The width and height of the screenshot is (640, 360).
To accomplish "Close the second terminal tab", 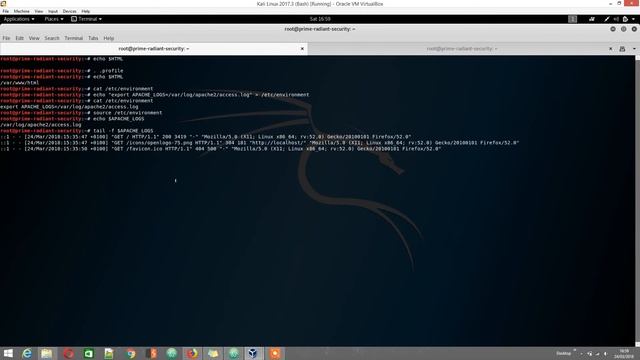I will [611, 49].
